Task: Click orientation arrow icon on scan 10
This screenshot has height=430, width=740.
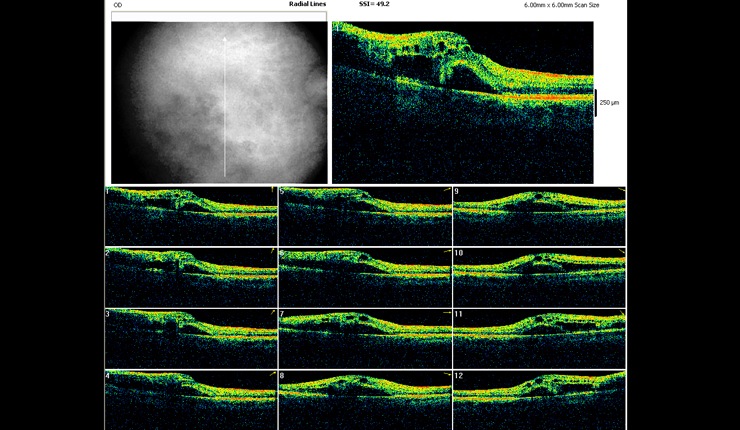Action: click(620, 252)
